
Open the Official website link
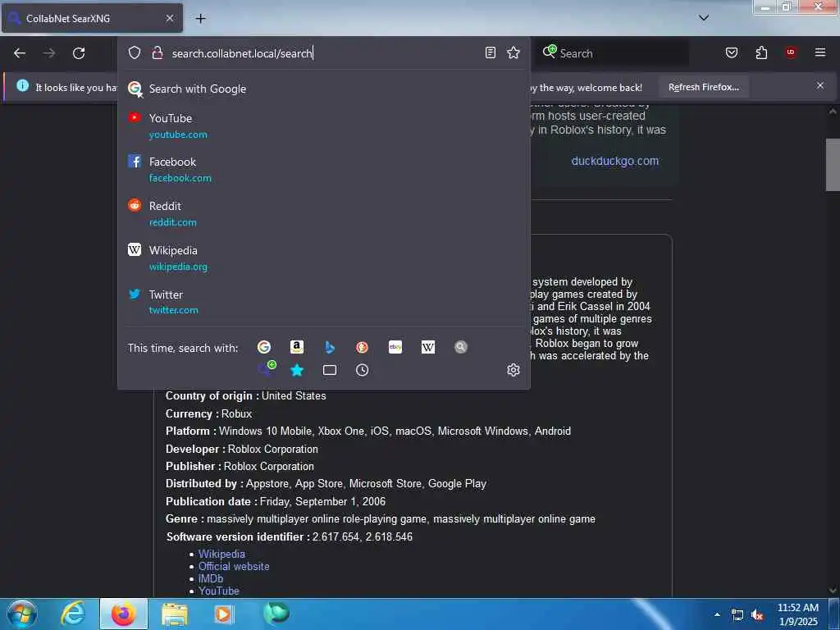(234, 566)
